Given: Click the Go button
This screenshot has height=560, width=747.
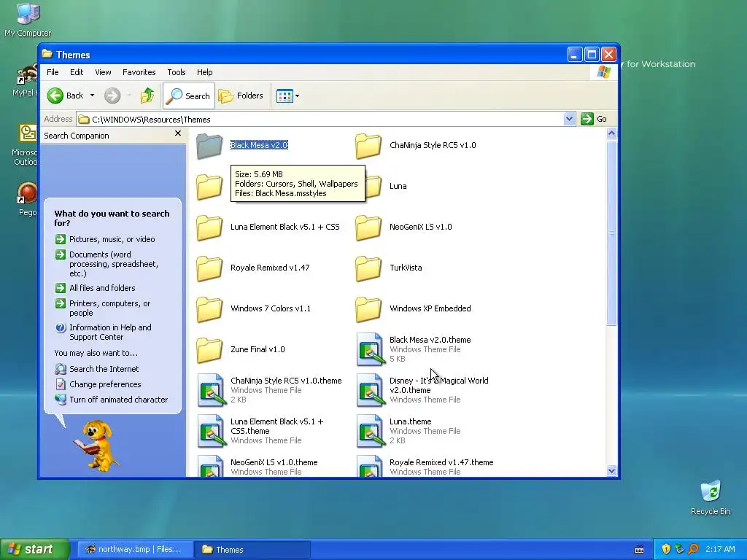Looking at the screenshot, I should tap(594, 119).
